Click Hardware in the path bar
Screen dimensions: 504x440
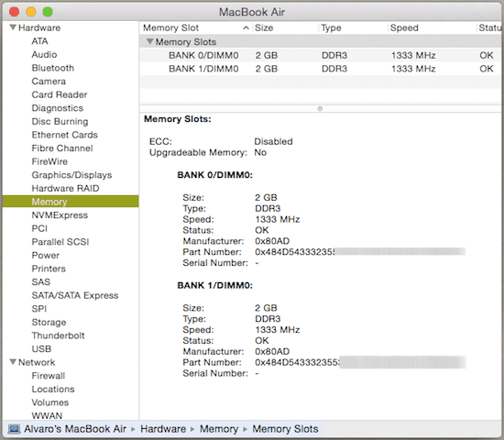tap(163, 429)
